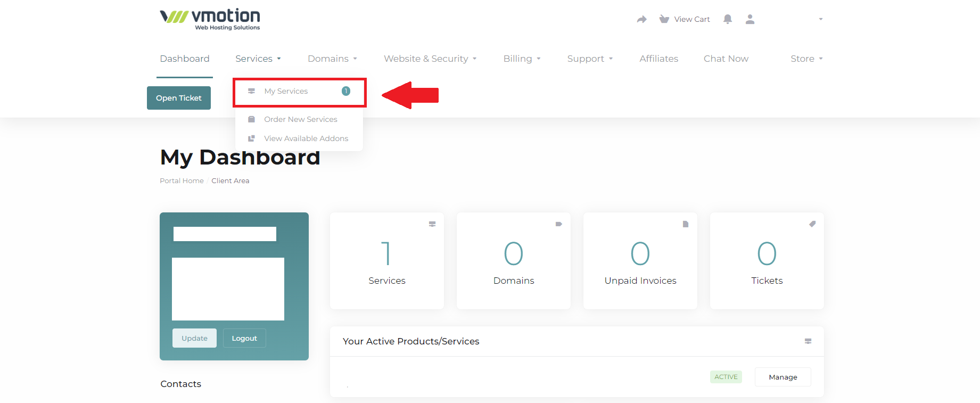This screenshot has height=403, width=980.
Task: Click the Order New Services bag icon
Action: [251, 119]
